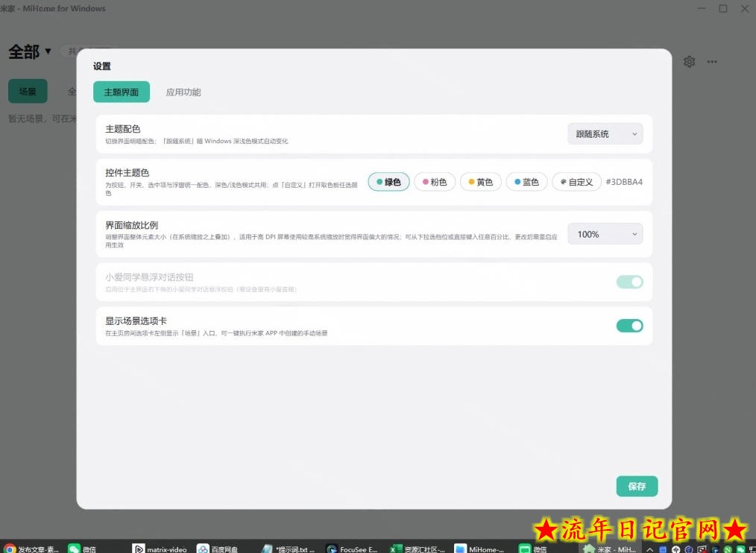This screenshot has height=553, width=756.
Task: Open matrix-video from the taskbar
Action: pos(160,549)
